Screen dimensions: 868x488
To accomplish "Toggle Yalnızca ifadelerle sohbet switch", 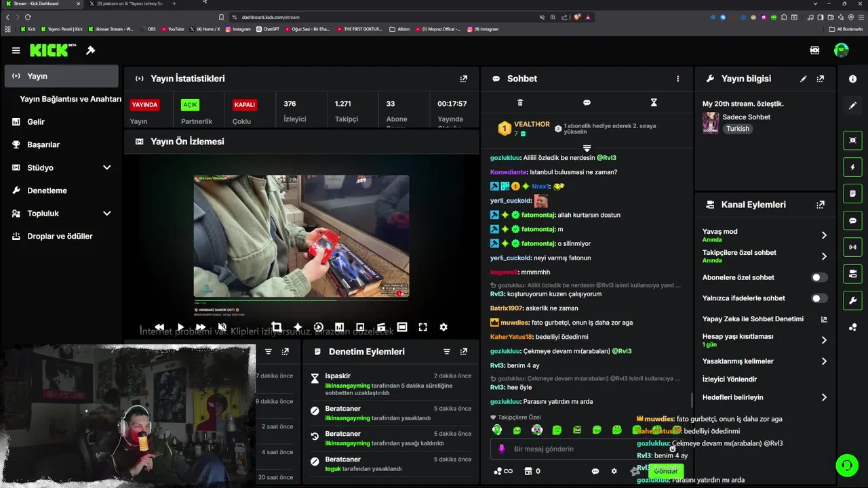I will point(819,298).
